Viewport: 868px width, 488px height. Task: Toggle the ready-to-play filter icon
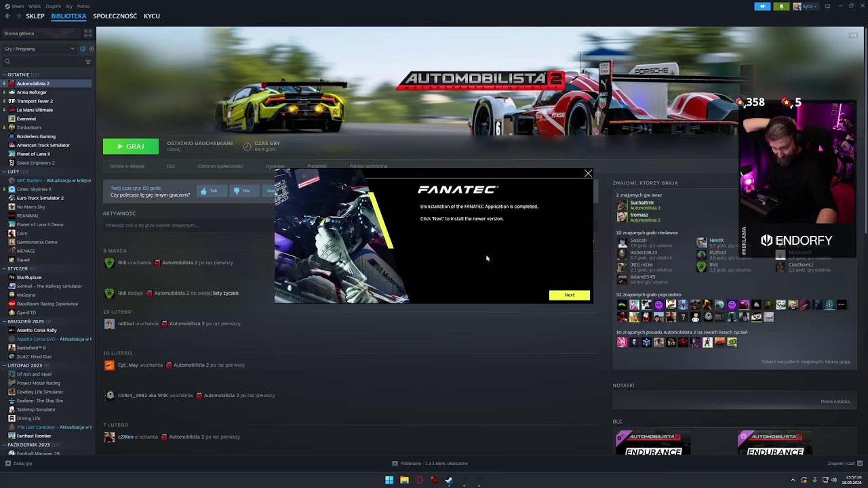tap(91, 49)
